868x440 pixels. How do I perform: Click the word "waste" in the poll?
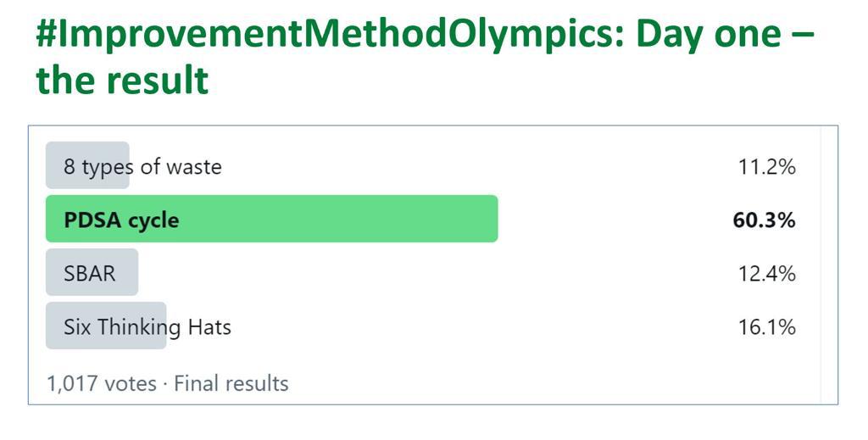[194, 166]
